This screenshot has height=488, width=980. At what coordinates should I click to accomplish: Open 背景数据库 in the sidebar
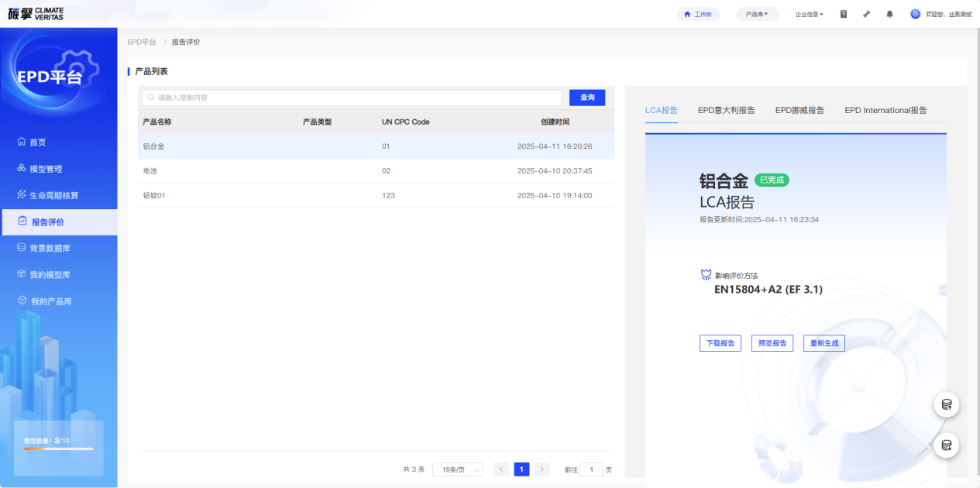point(50,249)
